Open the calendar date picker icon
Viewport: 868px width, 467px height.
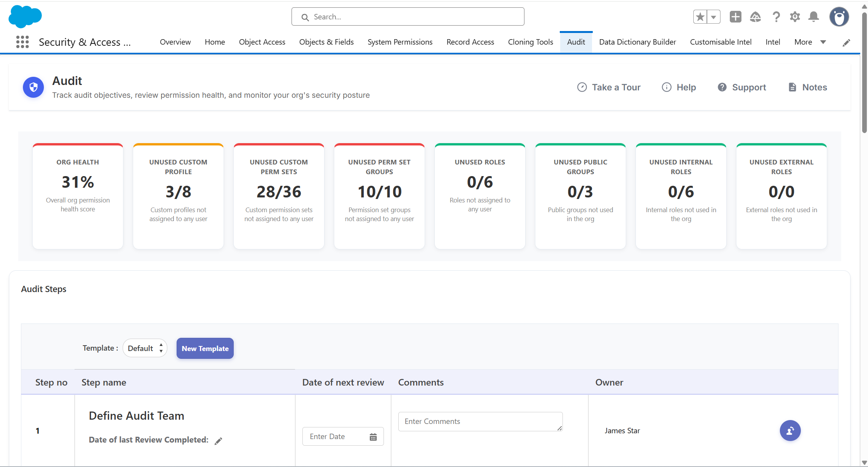click(373, 437)
